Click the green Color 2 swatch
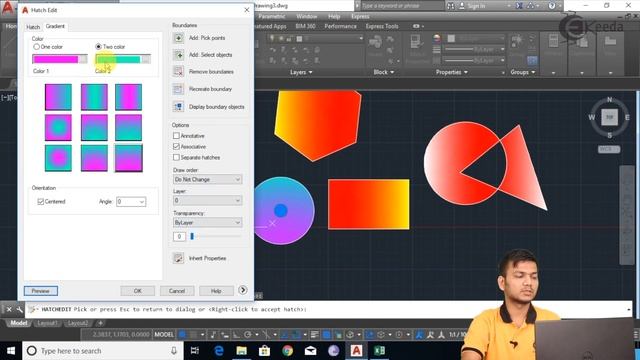This screenshot has width=640, height=360. [x=118, y=59]
